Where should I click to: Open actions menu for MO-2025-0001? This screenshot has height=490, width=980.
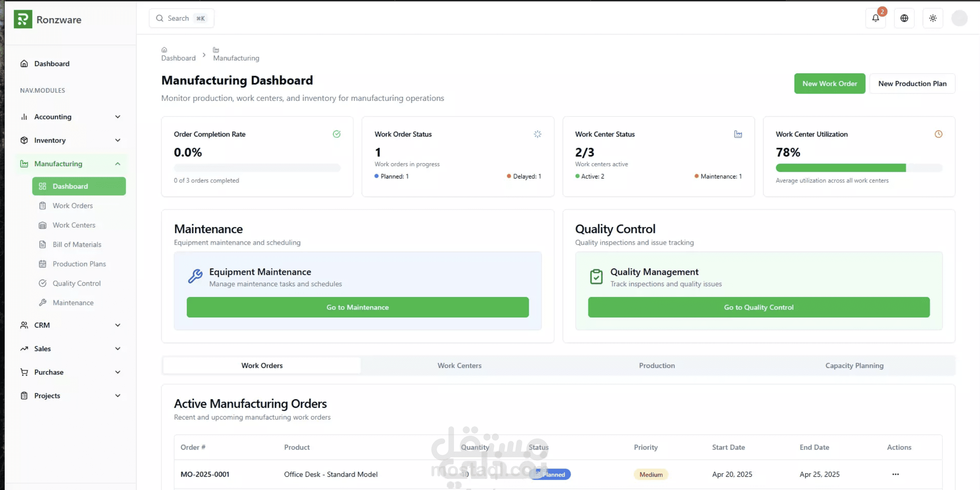pyautogui.click(x=895, y=474)
